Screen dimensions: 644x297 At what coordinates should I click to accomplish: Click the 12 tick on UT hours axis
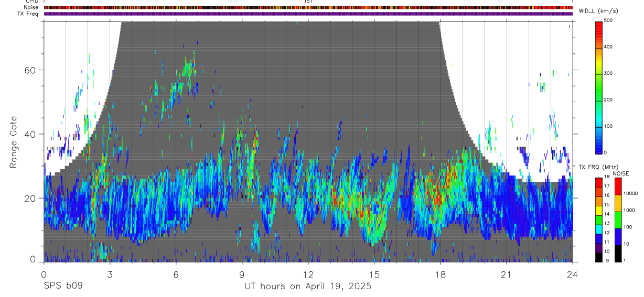point(308,274)
